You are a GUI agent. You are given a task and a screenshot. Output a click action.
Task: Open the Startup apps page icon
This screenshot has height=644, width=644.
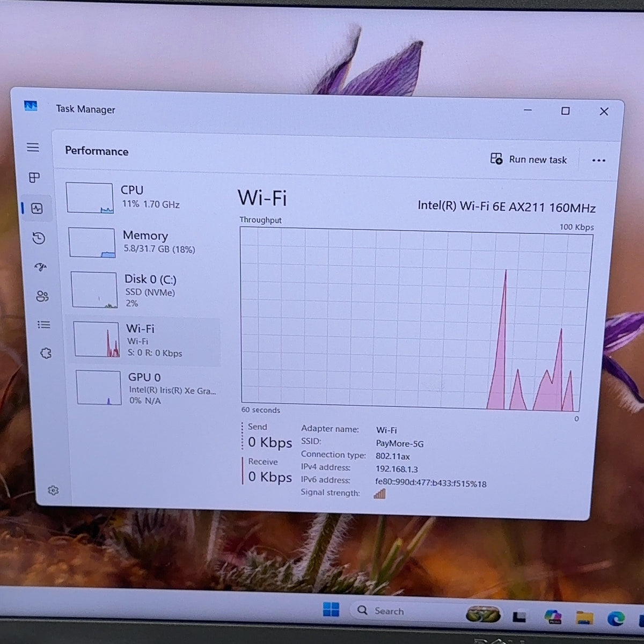click(x=41, y=267)
